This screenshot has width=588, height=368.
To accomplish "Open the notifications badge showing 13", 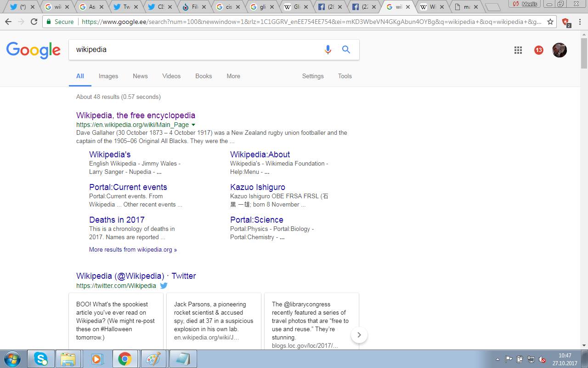I will (x=539, y=50).
